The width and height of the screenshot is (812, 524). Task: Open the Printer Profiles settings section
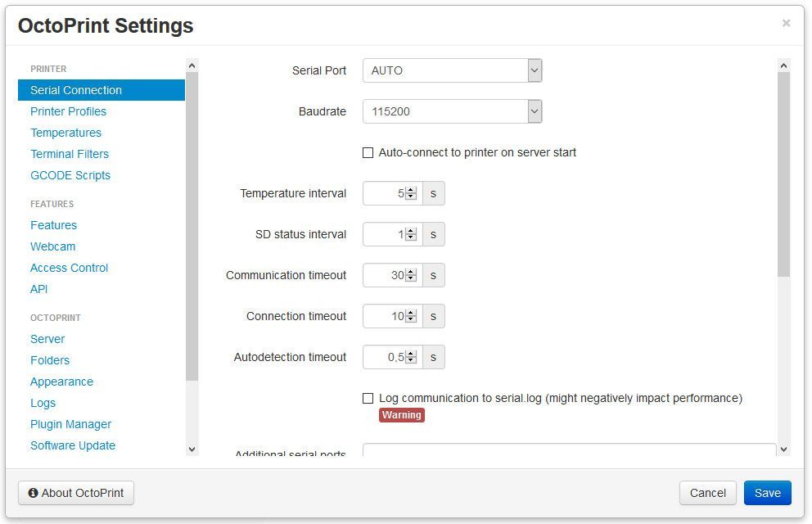tap(68, 111)
